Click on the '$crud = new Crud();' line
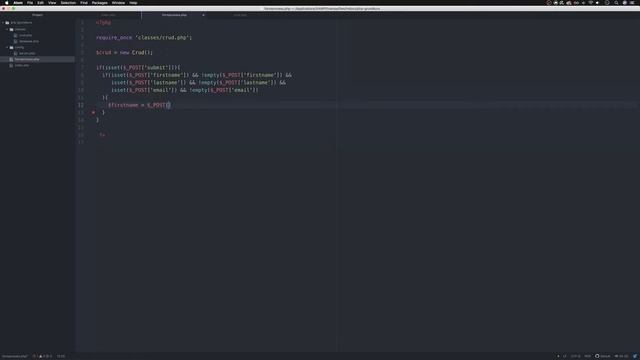Image resolution: width=640 pixels, height=360 pixels. click(124, 53)
